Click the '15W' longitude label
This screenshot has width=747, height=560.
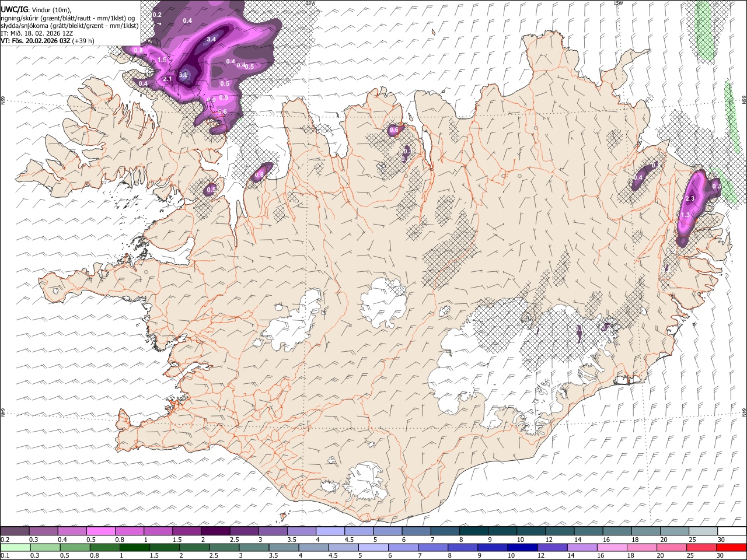pos(618,3)
